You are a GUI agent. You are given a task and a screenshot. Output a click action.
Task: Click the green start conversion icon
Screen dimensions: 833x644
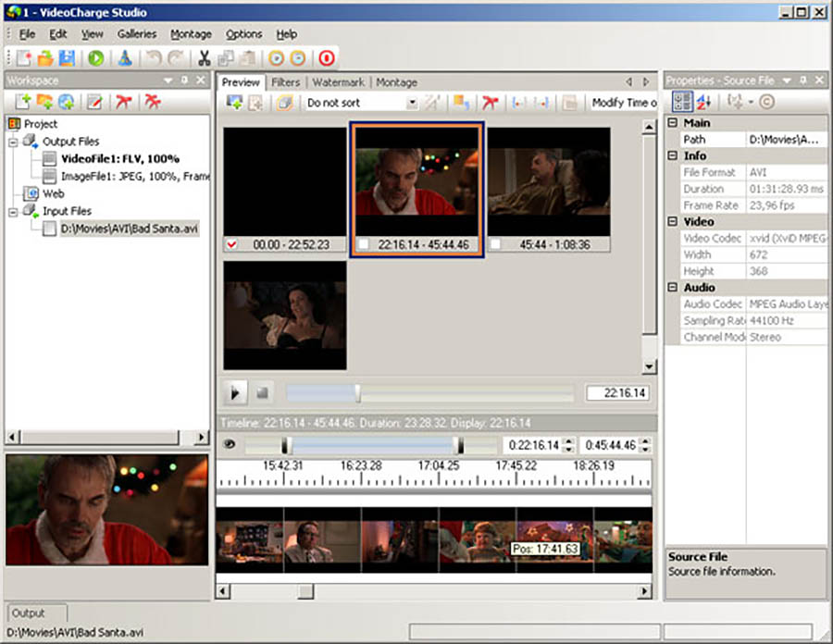click(x=96, y=58)
